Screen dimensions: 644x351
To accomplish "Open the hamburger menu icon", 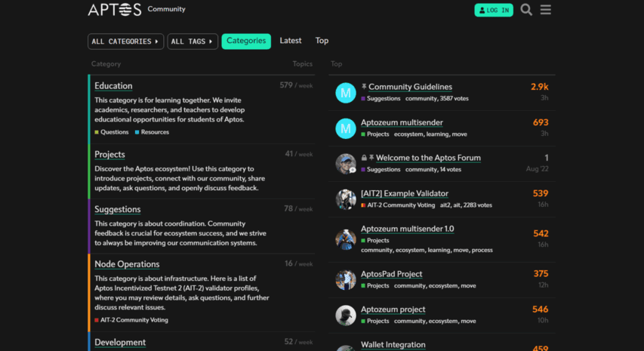I will tap(545, 10).
